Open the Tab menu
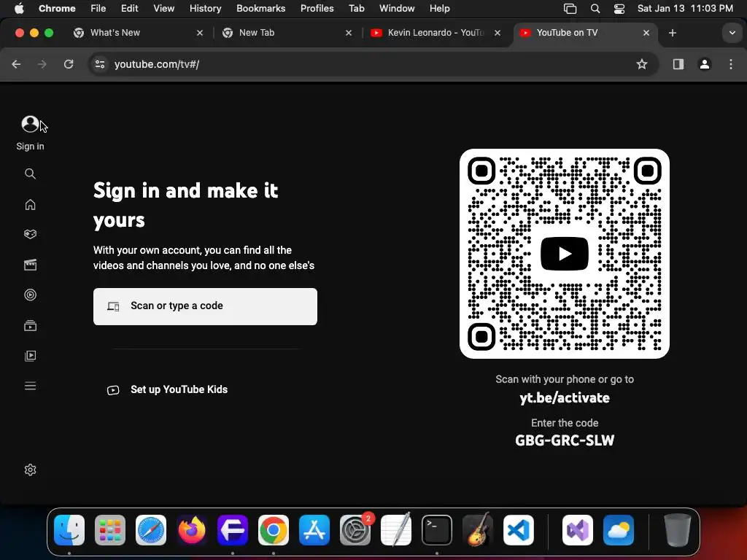Screen dimensions: 747x560 coord(356,8)
